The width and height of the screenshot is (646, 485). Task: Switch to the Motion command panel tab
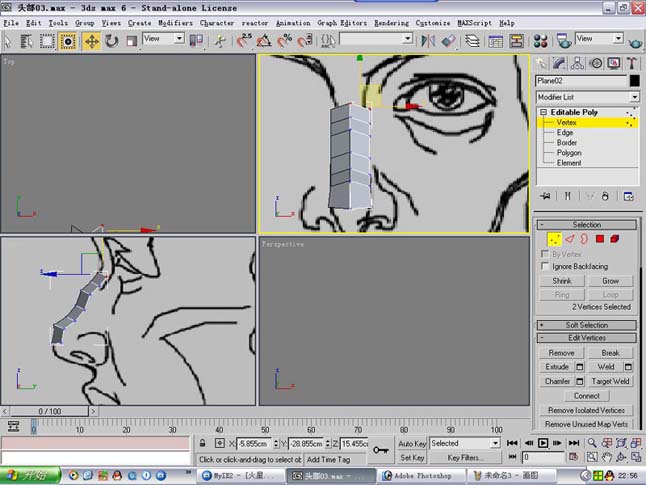tap(596, 63)
